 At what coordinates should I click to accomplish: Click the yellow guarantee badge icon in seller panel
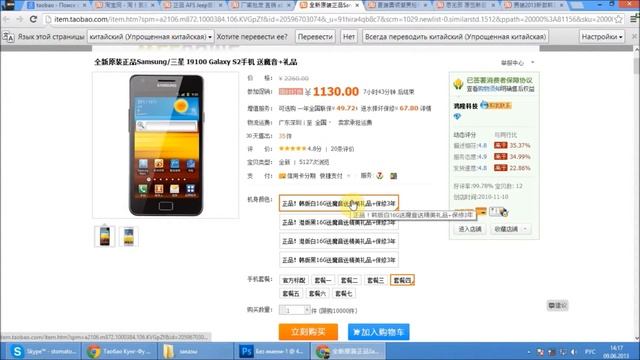(458, 84)
